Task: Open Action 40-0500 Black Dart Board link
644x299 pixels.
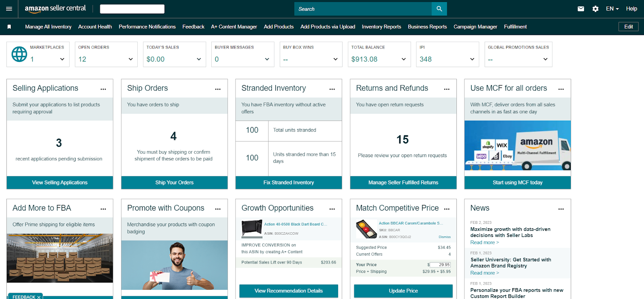Action: pos(295,224)
